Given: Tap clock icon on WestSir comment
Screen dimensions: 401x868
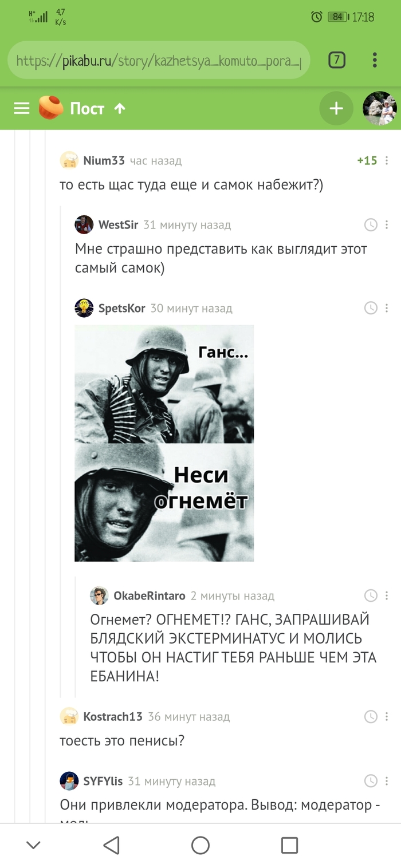Looking at the screenshot, I should pyautogui.click(x=371, y=225).
